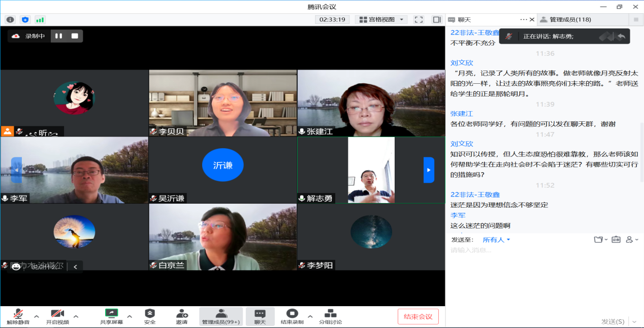Start 共享屏幕 screen sharing

pyautogui.click(x=111, y=316)
